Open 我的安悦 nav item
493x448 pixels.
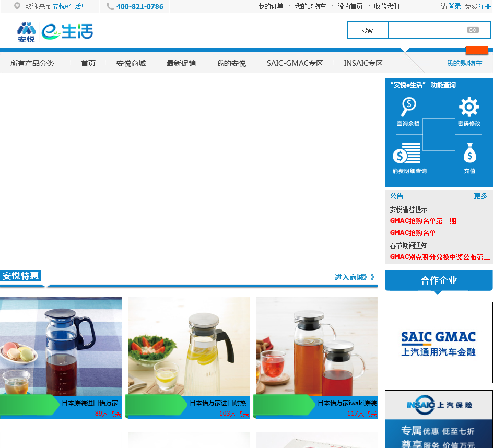(x=231, y=63)
